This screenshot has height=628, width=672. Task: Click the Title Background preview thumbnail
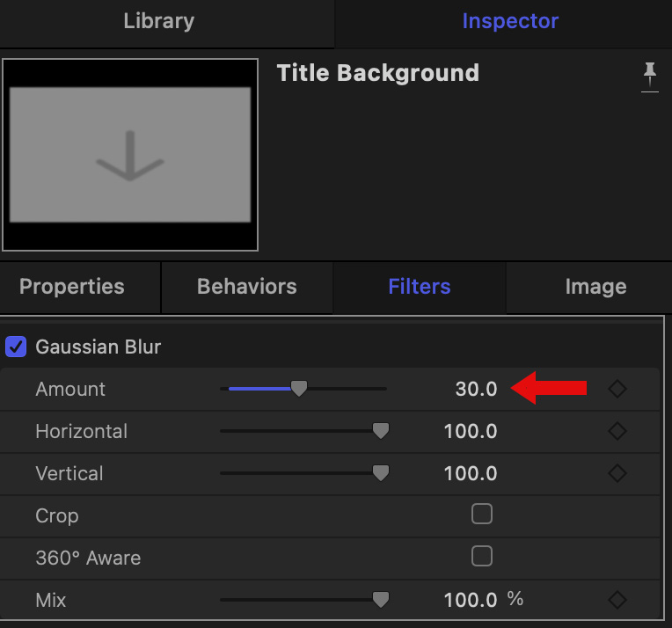tap(130, 156)
